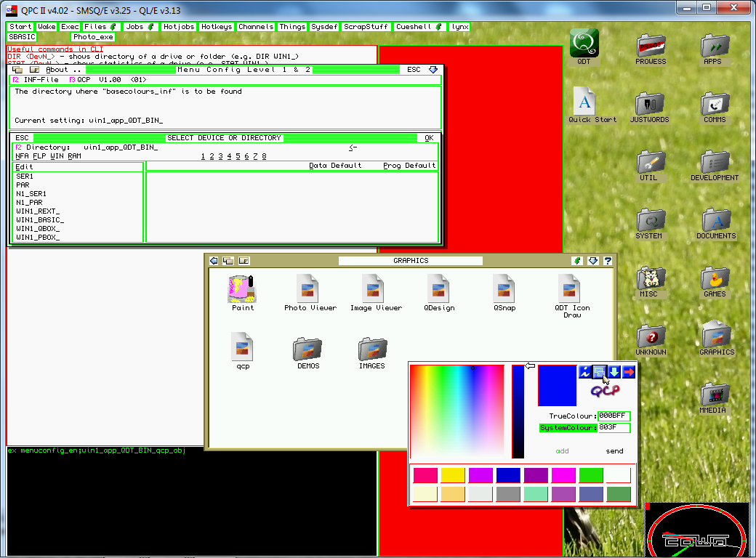Pick a hue in the colour spectrum field
The image size is (756, 558).
pos(457,411)
